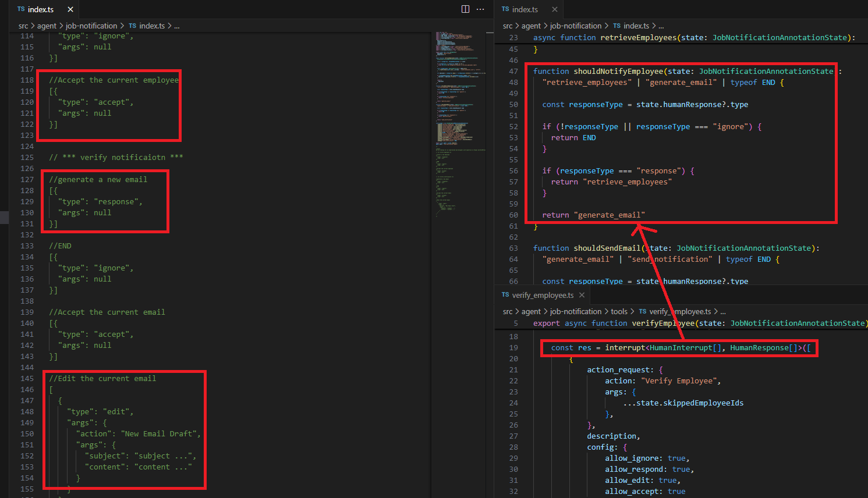This screenshot has width=868, height=498.
Task: Click 'allow_accept: true' line
Action: 645,491
